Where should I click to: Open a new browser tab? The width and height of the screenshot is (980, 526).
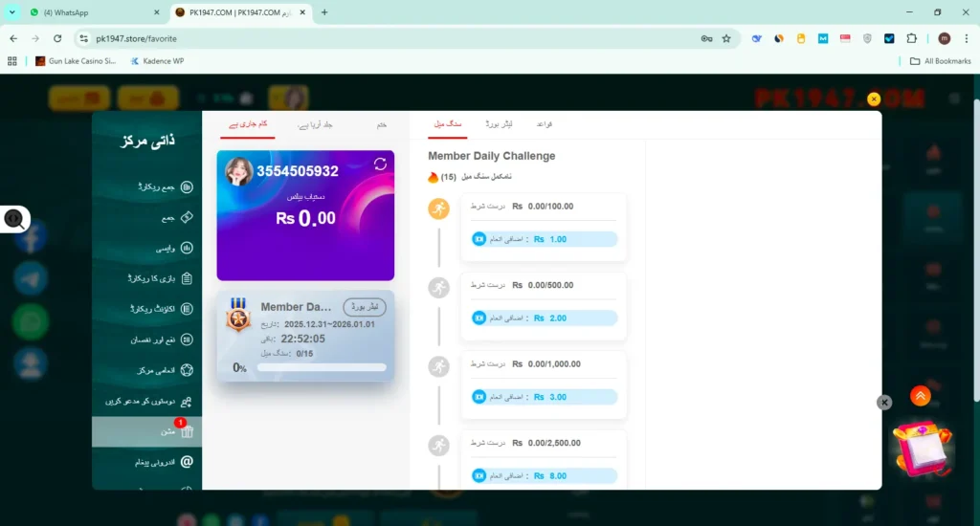coord(324,12)
